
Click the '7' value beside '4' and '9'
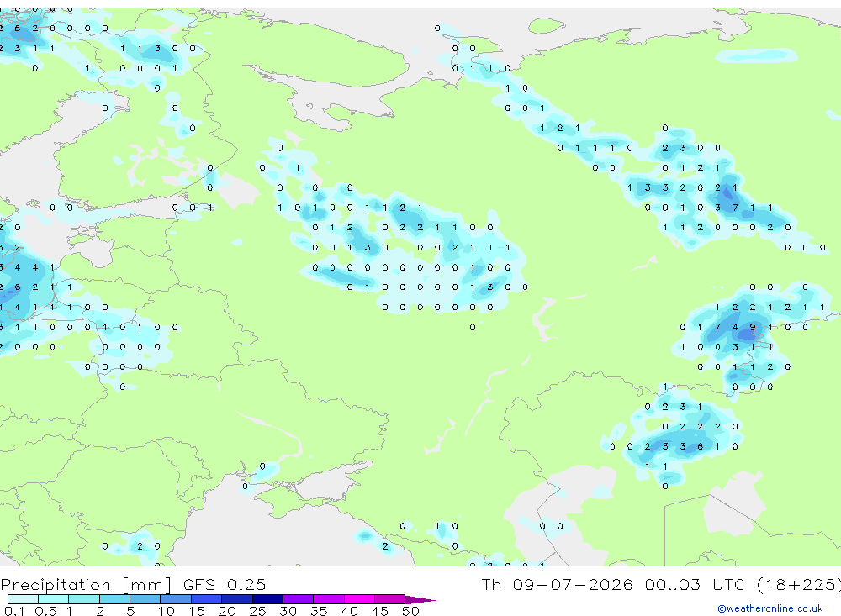(x=717, y=327)
